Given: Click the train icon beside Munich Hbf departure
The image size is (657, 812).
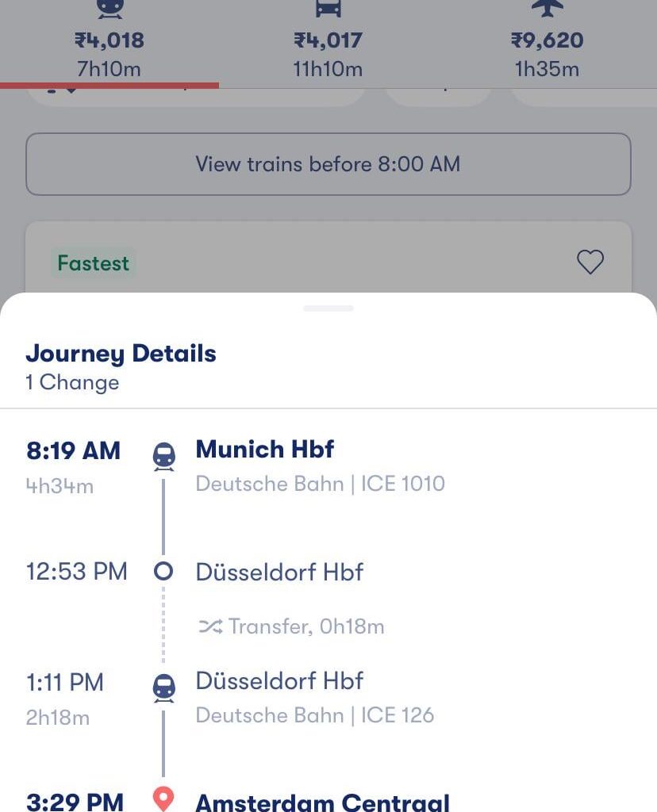Looking at the screenshot, I should 163,454.
